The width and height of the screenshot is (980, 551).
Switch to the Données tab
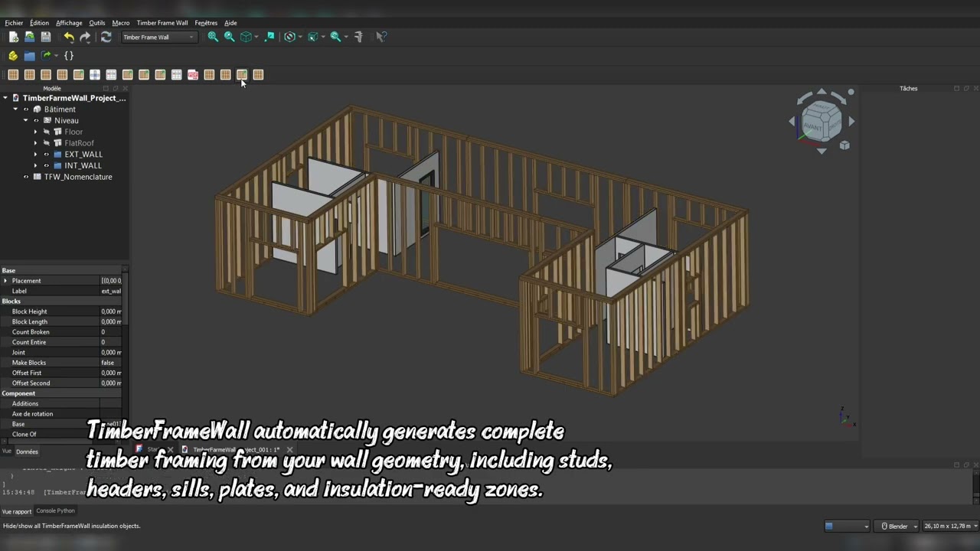[27, 452]
